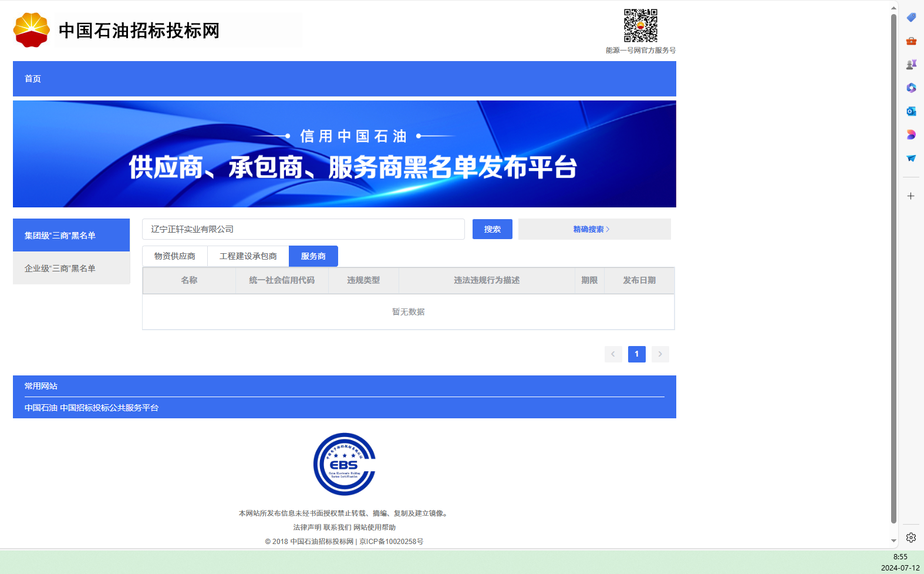This screenshot has width=924, height=574.
Task: Select 集团级"三商"黑名单 in side menu
Action: pos(72,235)
